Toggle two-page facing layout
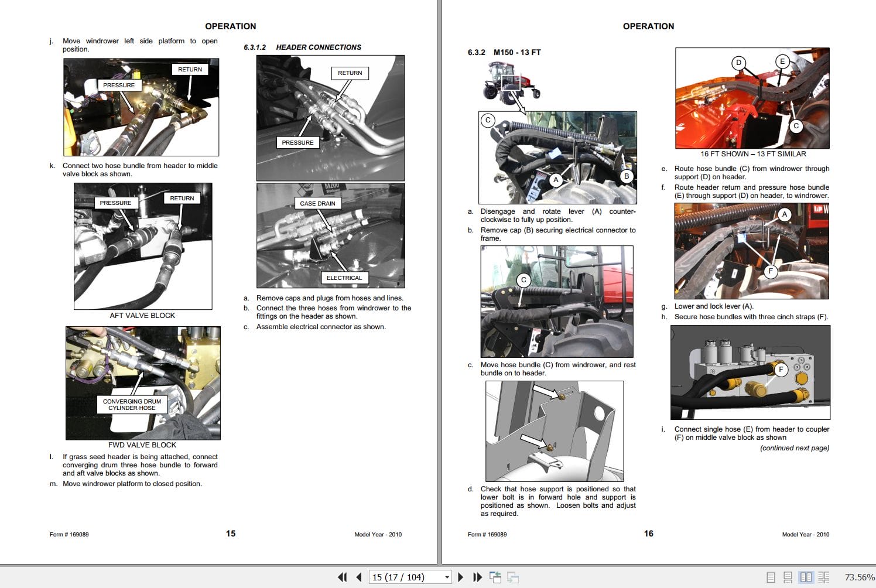This screenshot has width=876, height=588. [806, 577]
